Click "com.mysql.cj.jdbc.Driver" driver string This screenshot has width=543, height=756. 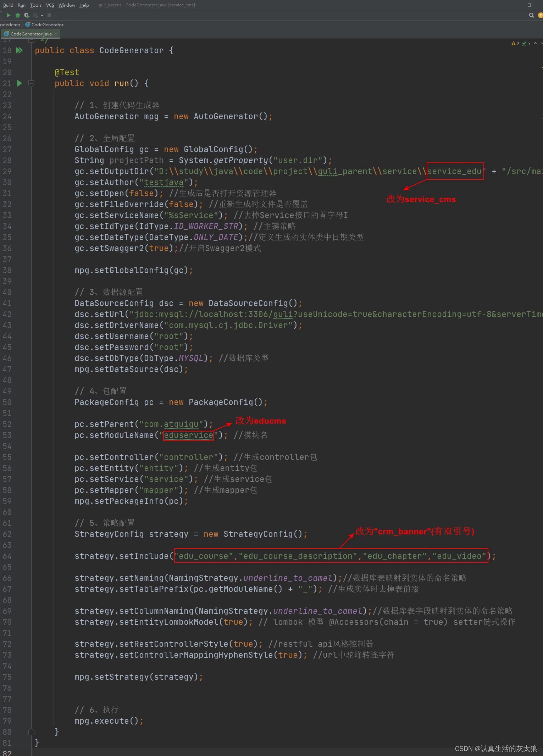[228, 325]
